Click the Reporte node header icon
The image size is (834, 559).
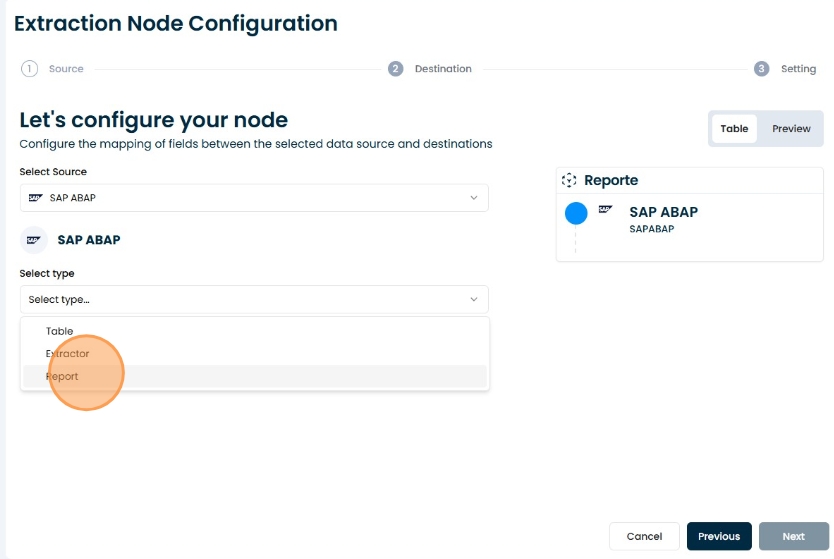(x=569, y=181)
